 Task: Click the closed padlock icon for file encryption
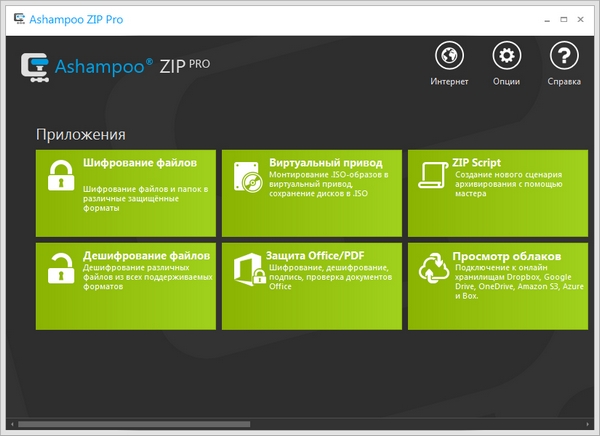tap(61, 177)
